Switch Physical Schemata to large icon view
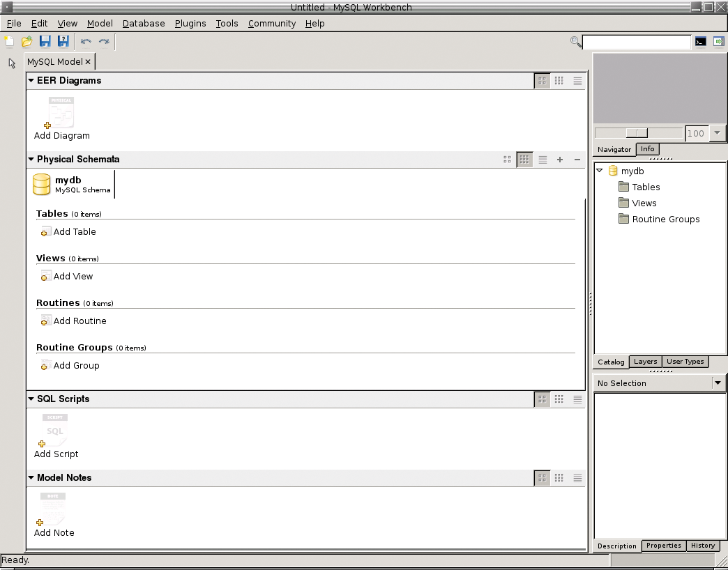The image size is (728, 570). pyautogui.click(x=507, y=160)
